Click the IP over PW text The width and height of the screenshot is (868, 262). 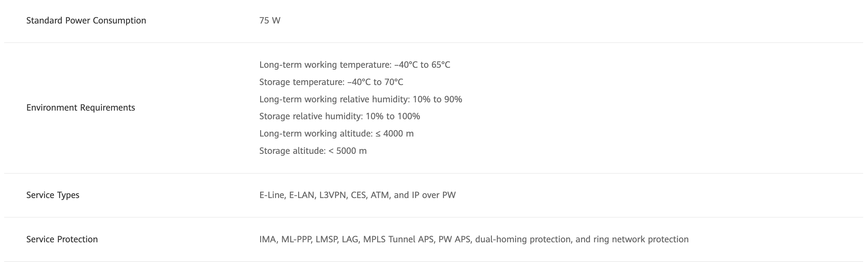(434, 195)
